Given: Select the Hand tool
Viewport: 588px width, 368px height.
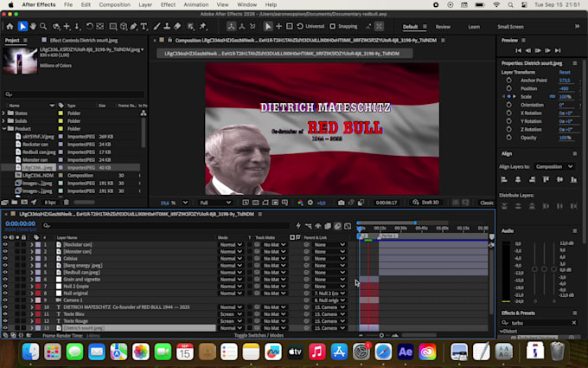Looking at the screenshot, I should pos(33,26).
